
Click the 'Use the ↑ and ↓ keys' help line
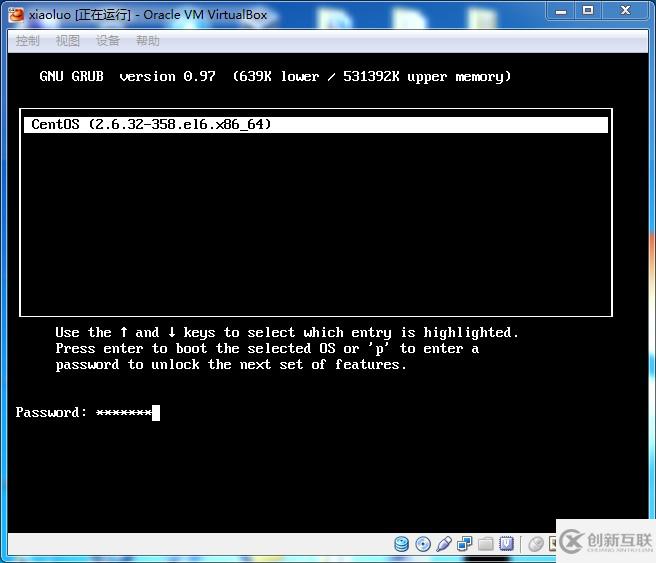[x=287, y=333]
